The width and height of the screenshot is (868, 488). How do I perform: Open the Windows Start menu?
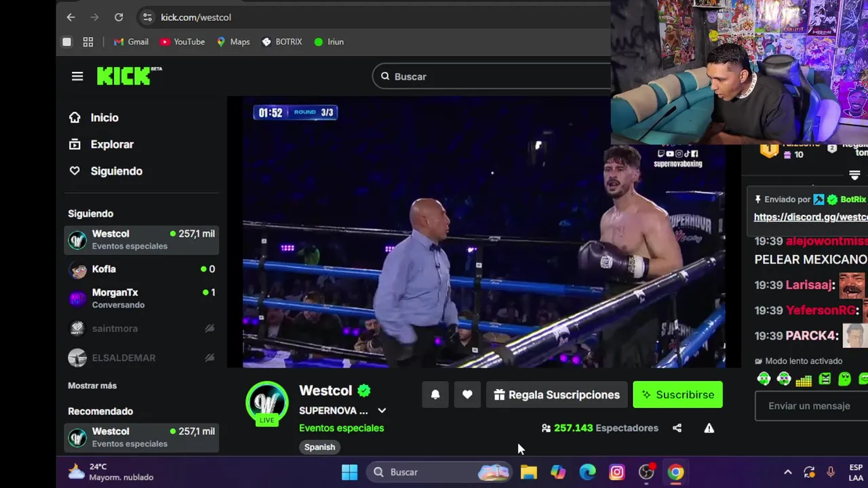[x=350, y=472]
